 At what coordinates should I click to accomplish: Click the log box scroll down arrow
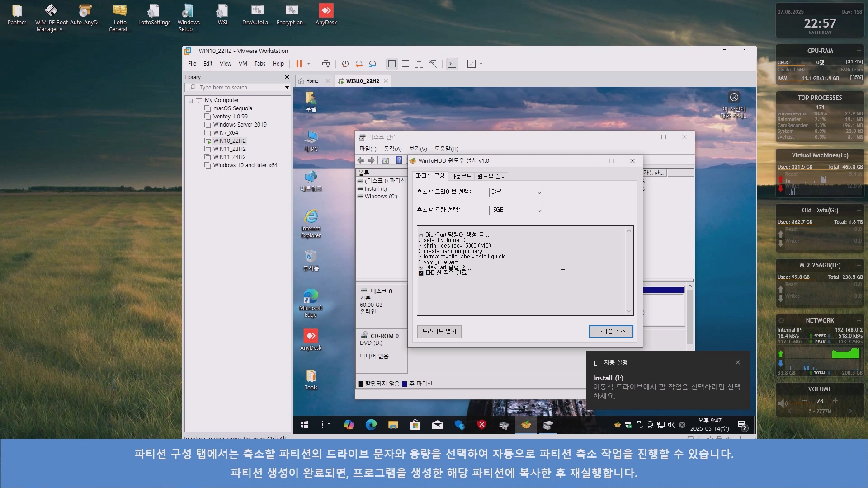(629, 311)
